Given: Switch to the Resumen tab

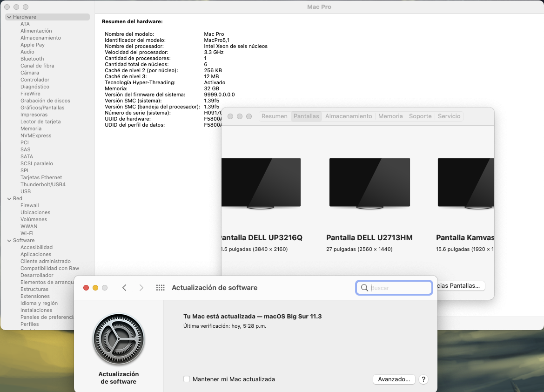Looking at the screenshot, I should point(275,116).
